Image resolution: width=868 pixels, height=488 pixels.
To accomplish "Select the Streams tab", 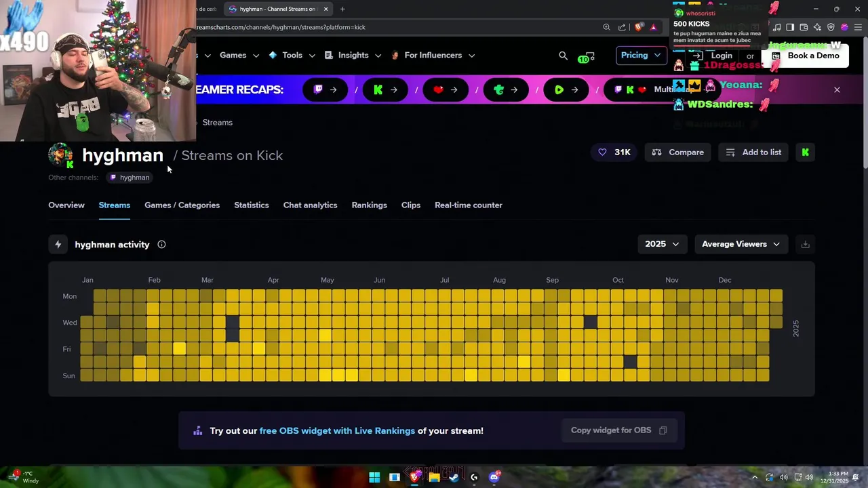I will (114, 205).
